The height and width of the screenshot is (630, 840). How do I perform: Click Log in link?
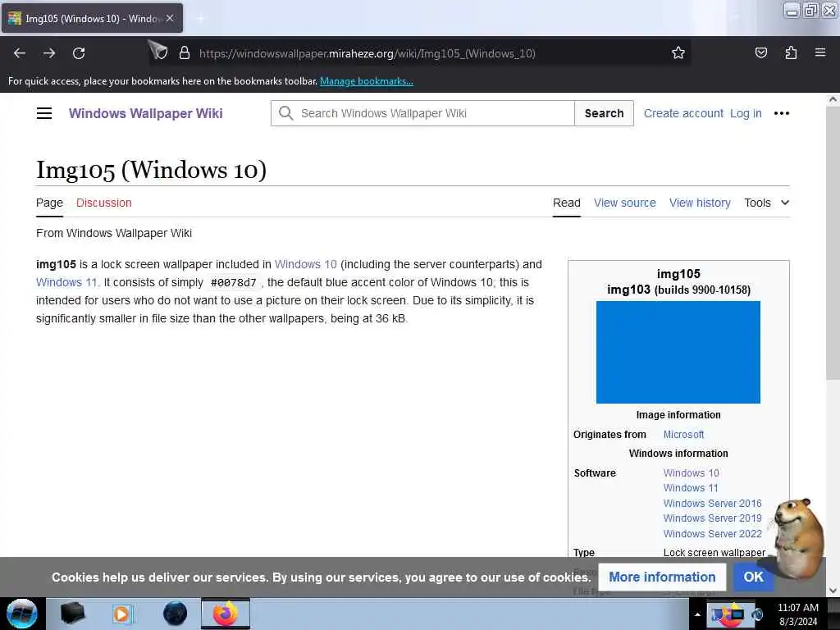(746, 113)
